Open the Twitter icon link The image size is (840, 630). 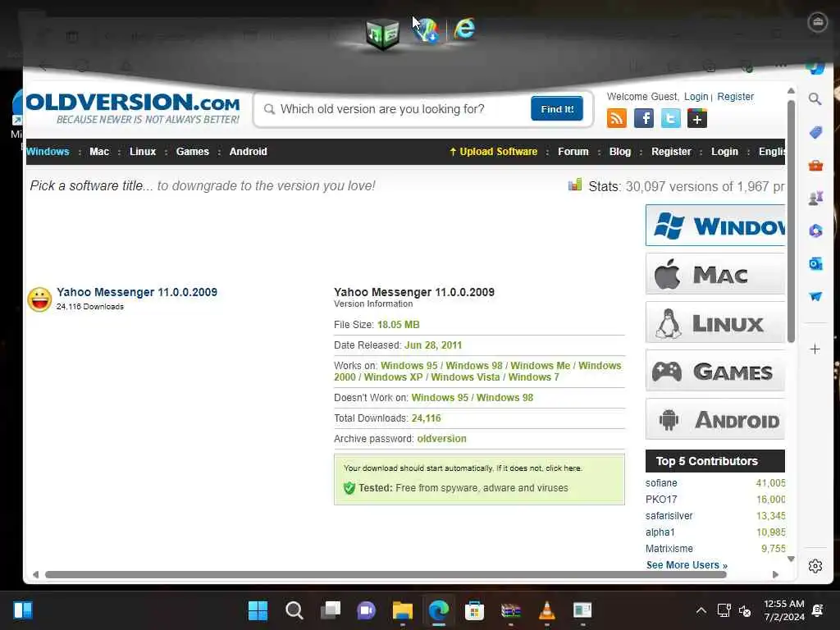(x=670, y=118)
